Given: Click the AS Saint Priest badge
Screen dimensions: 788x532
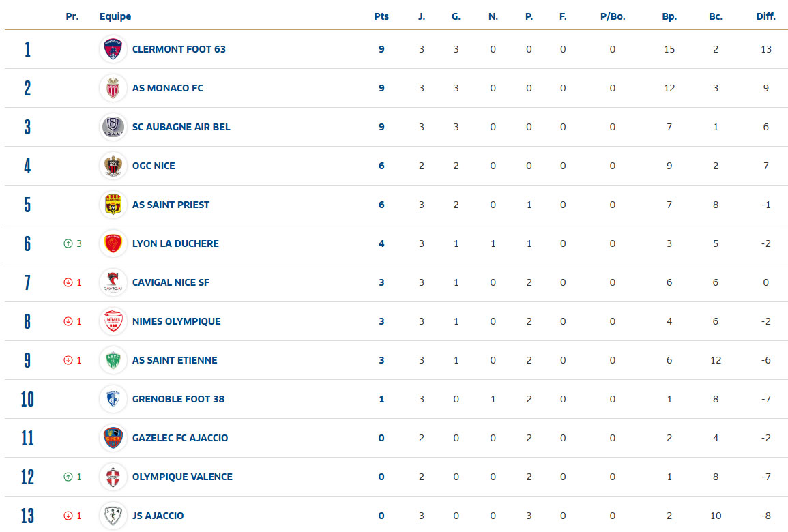Looking at the screenshot, I should tap(113, 205).
